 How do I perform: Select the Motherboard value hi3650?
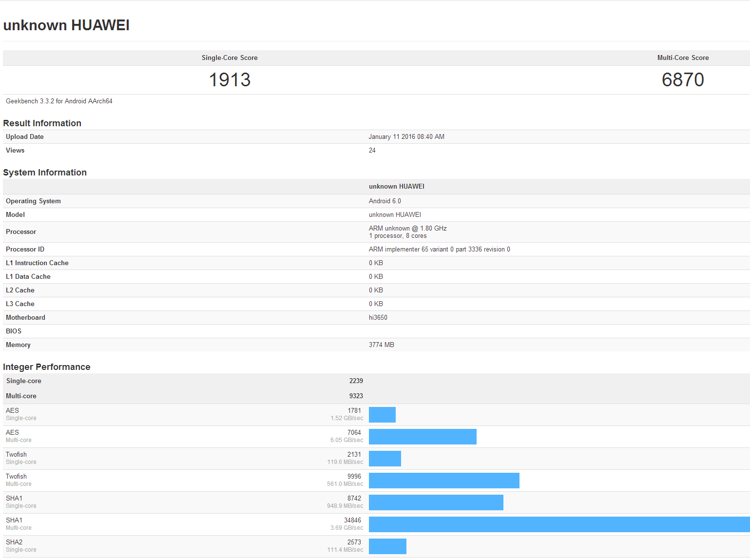click(x=378, y=318)
